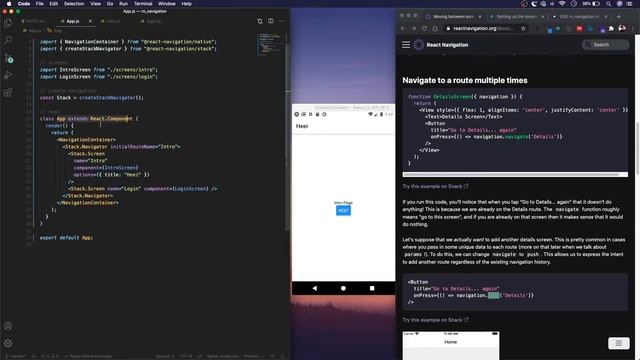Image resolution: width=640 pixels, height=360 pixels.
Task: Click 'export default App' line in editor
Action: tap(66, 238)
